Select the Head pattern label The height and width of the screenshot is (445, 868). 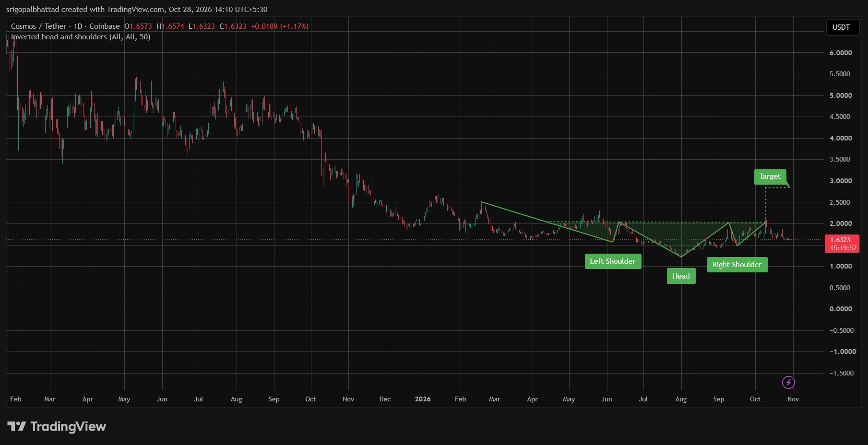coord(681,276)
